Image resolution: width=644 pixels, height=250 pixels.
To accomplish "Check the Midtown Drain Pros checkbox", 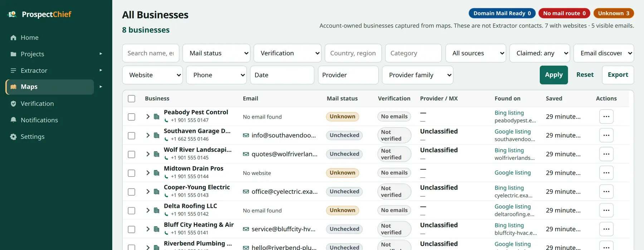I will [x=132, y=173].
